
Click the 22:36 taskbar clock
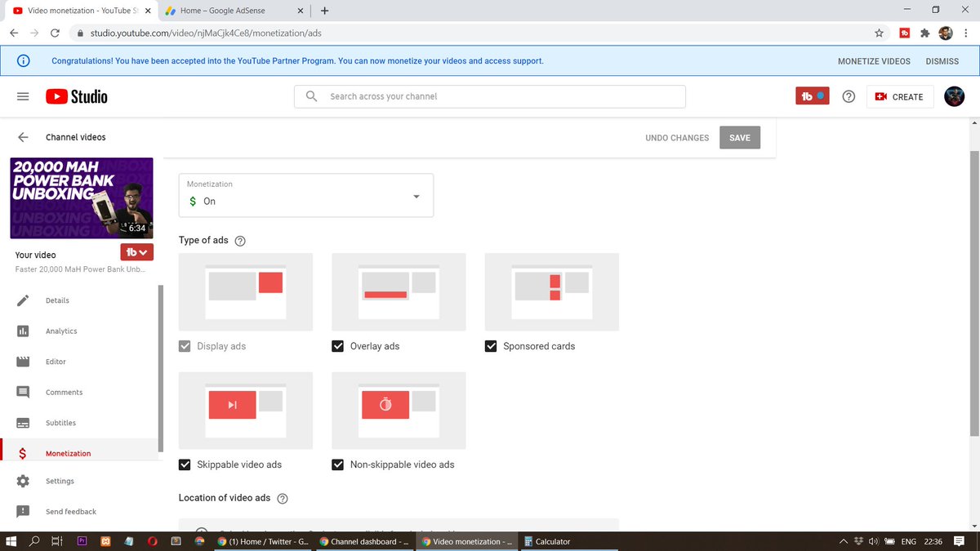click(x=934, y=541)
